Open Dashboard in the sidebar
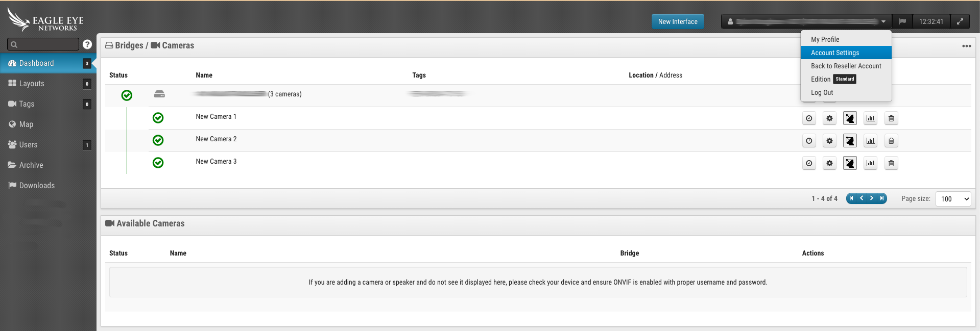 pos(48,63)
